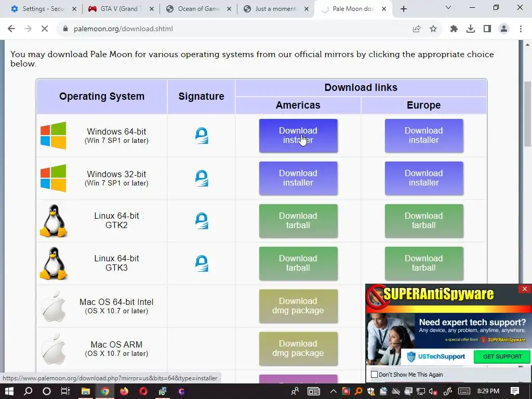Click the share page icon in address bar
532x399 pixels.
(x=417, y=29)
